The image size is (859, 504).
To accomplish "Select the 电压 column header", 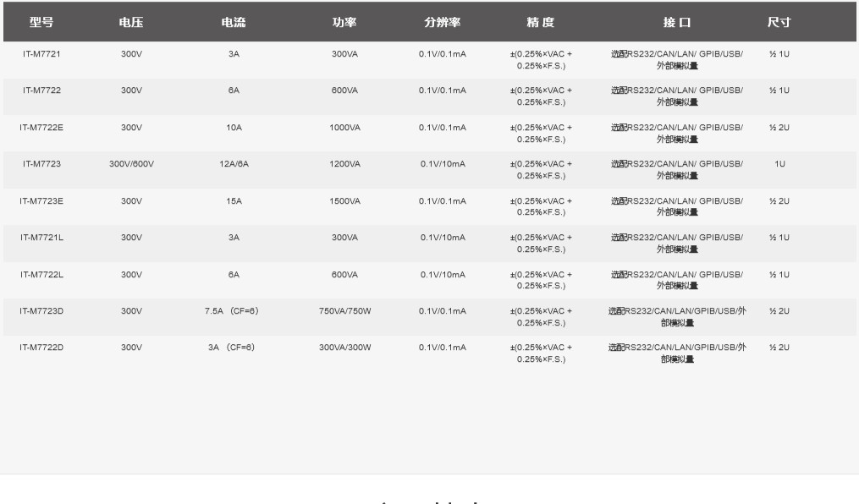I will pyautogui.click(x=131, y=23).
